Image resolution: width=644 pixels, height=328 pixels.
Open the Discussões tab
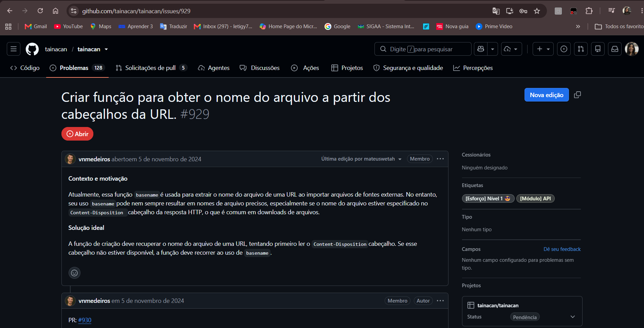(260, 68)
